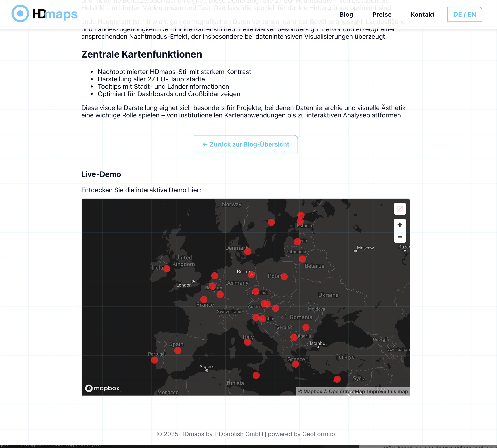Click the red marker in Italy

click(247, 342)
